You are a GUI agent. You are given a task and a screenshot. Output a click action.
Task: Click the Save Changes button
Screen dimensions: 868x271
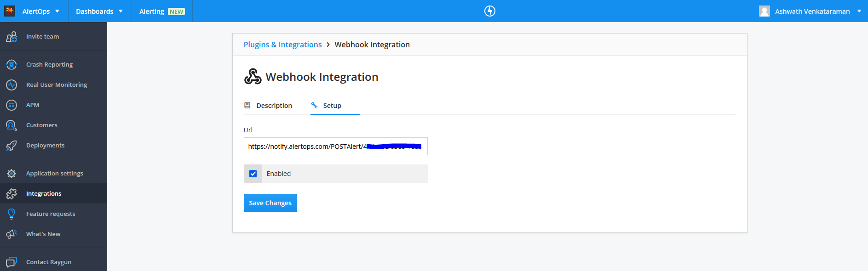point(270,203)
